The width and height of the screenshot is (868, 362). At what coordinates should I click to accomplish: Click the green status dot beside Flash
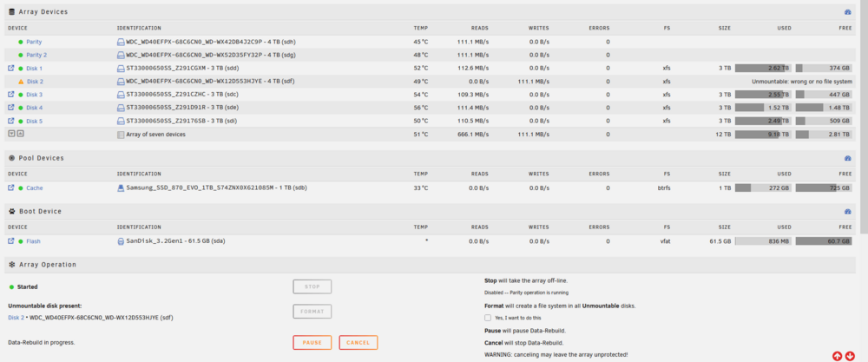(x=21, y=241)
